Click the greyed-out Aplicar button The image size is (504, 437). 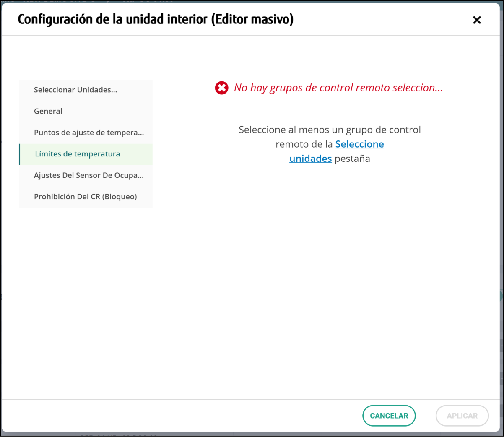click(x=462, y=416)
